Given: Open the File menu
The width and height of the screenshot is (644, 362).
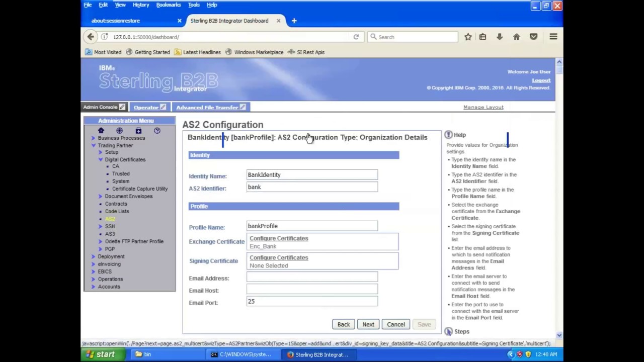Looking at the screenshot, I should pyautogui.click(x=88, y=5).
